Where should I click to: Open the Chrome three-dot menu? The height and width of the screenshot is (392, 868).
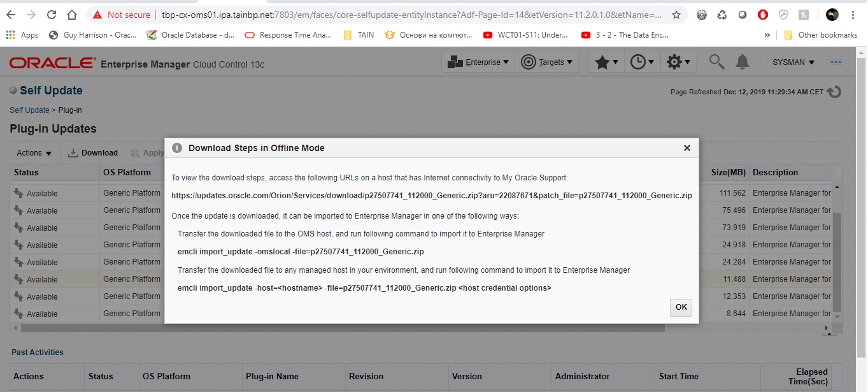pyautogui.click(x=853, y=15)
